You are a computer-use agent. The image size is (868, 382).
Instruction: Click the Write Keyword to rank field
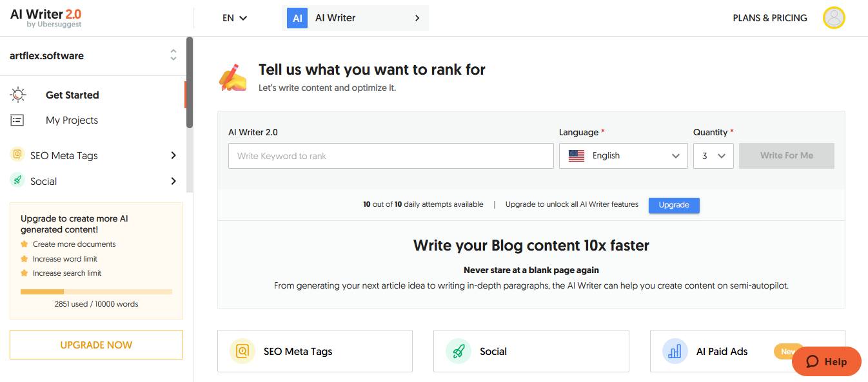(391, 156)
